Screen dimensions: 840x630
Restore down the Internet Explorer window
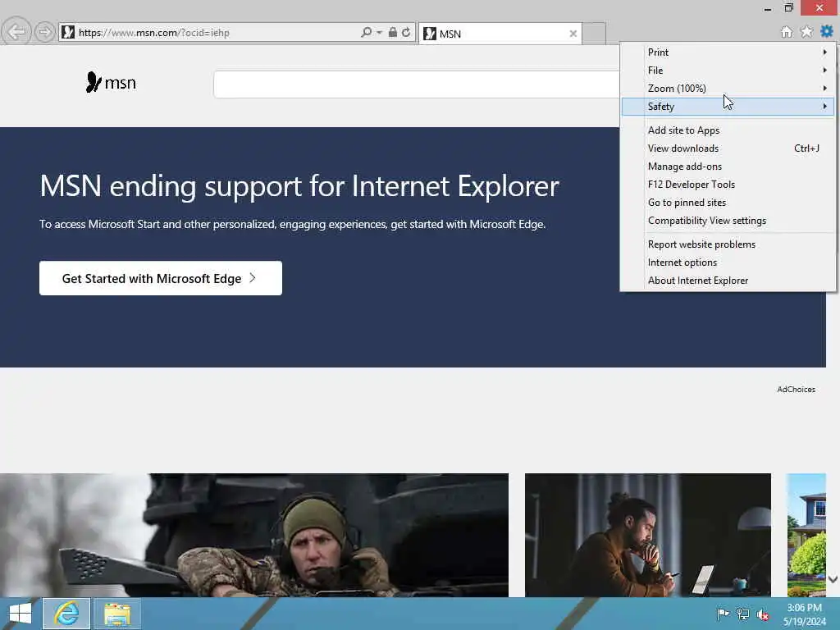click(x=788, y=7)
